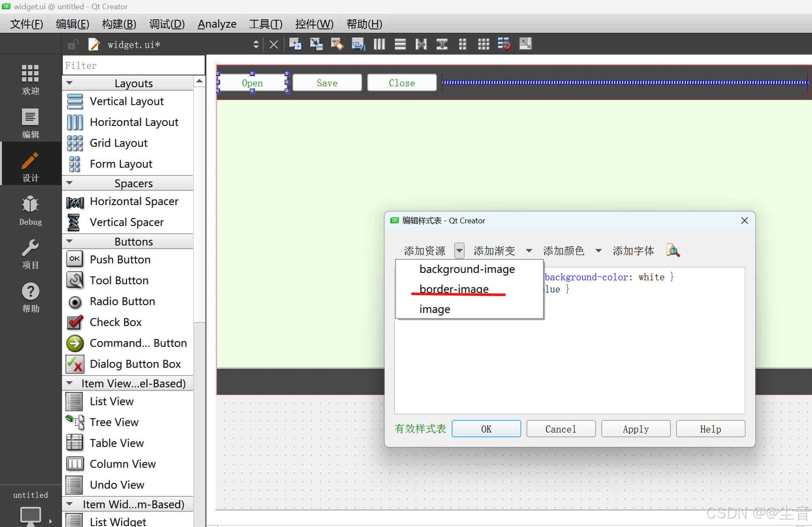Select Edit Buddies mode icon
The image size is (812, 527).
click(x=337, y=44)
